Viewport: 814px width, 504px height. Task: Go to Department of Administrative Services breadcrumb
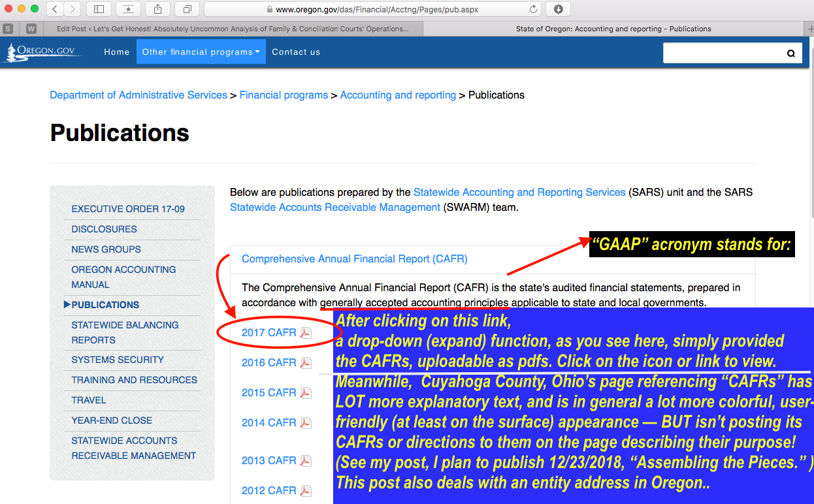point(138,95)
